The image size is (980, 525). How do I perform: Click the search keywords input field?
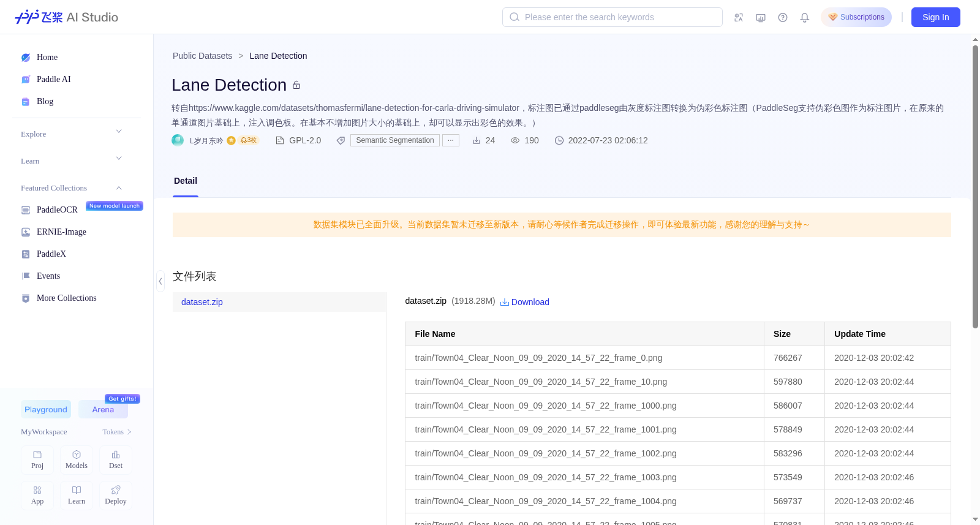pos(612,17)
